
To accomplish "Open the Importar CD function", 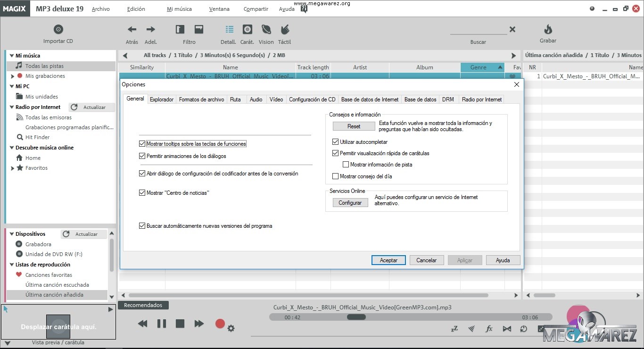I will 58,33.
